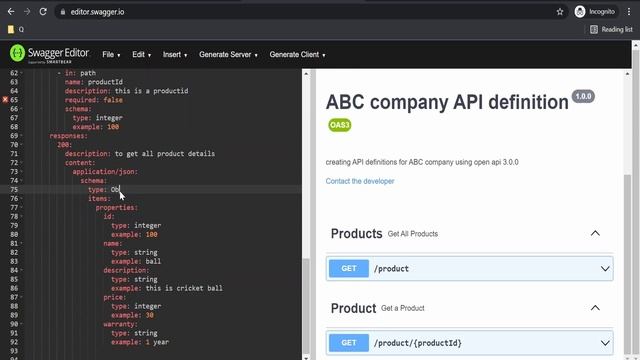Viewport: 640px width, 360px height.
Task: Bookmark this page with star icon
Action: click(560, 12)
